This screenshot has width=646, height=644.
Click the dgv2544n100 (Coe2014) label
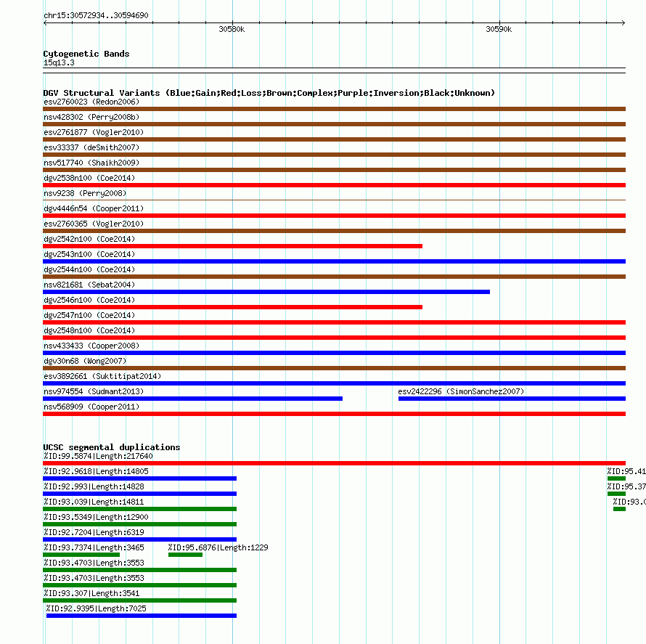click(x=89, y=269)
